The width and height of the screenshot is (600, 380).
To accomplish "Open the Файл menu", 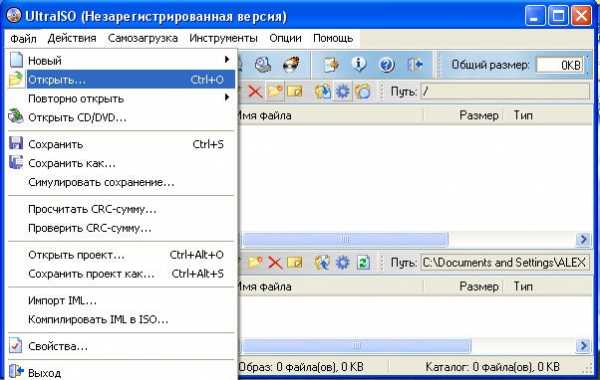I will point(23,39).
